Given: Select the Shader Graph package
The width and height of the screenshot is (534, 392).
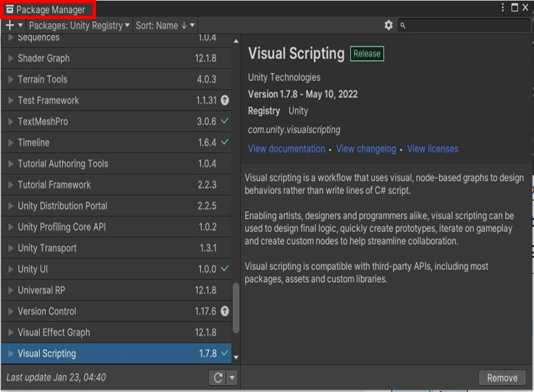Looking at the screenshot, I should (x=116, y=58).
